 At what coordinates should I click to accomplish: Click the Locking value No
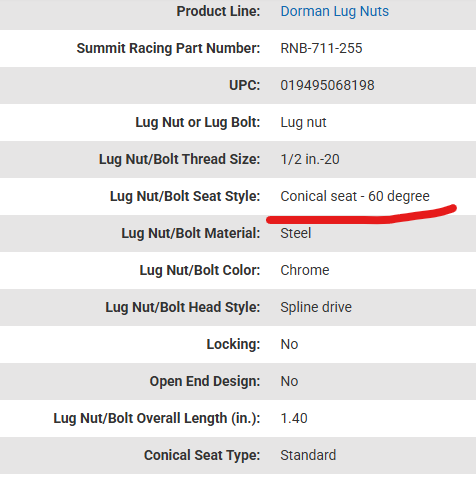click(289, 344)
